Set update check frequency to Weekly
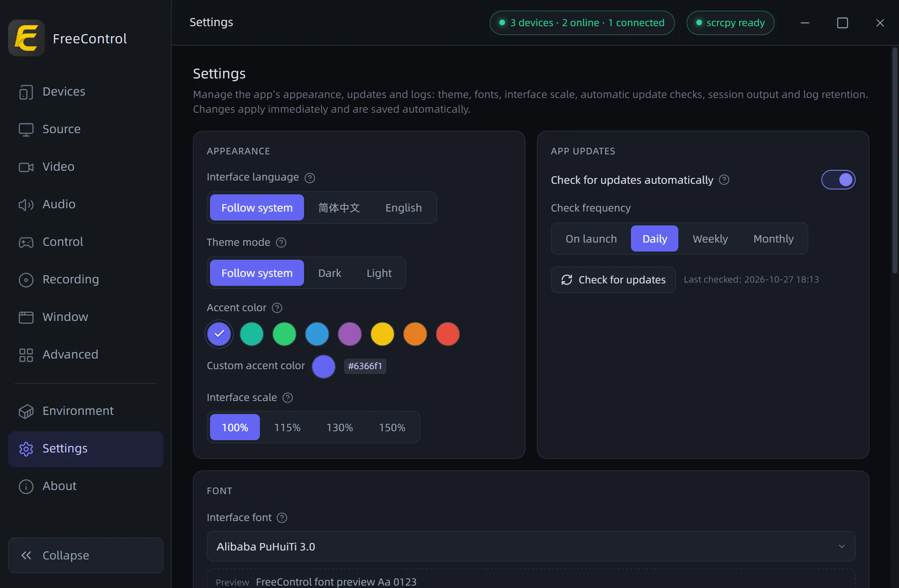 pyautogui.click(x=710, y=238)
